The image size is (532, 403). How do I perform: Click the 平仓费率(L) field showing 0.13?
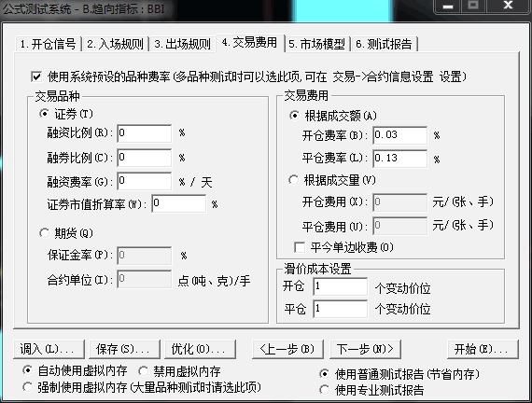(400, 159)
